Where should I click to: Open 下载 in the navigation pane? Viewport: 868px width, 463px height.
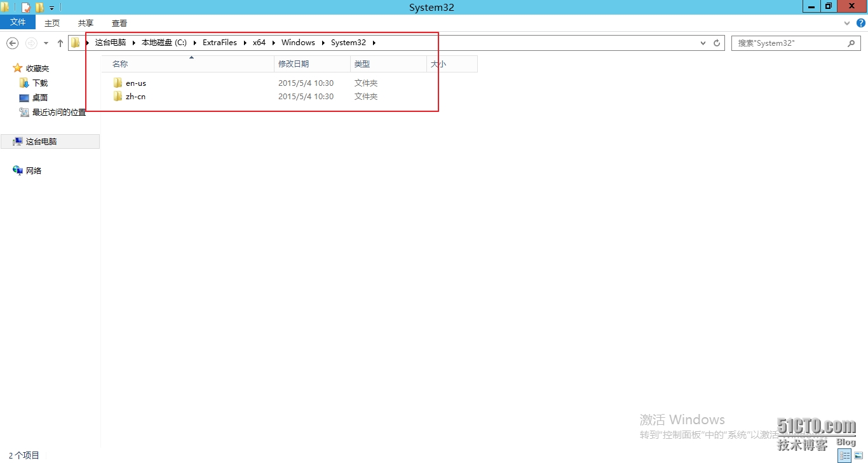40,83
